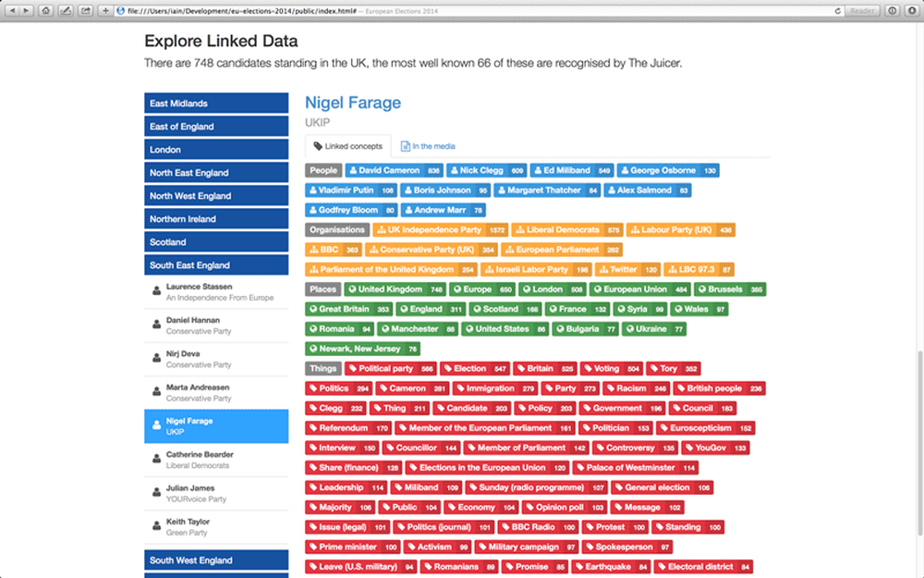Select the United Kingdom place tag
Image resolution: width=924 pixels, height=578 pixels.
(395, 289)
